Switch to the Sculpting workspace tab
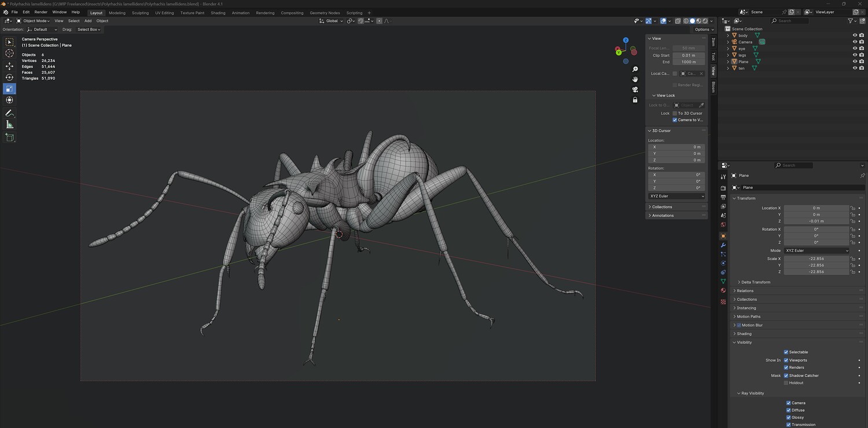Viewport: 868px width, 428px height. pos(140,13)
